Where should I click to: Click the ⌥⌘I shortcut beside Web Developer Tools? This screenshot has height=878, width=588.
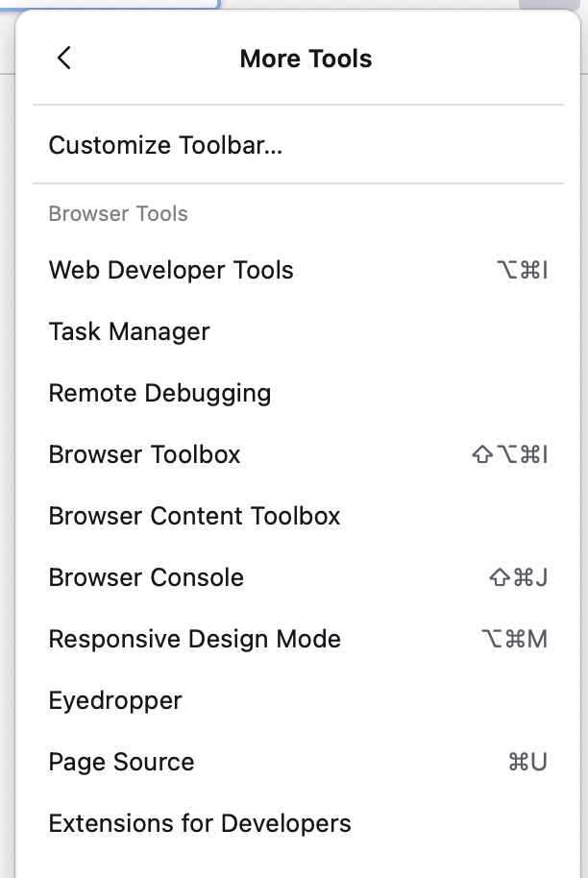(x=522, y=270)
